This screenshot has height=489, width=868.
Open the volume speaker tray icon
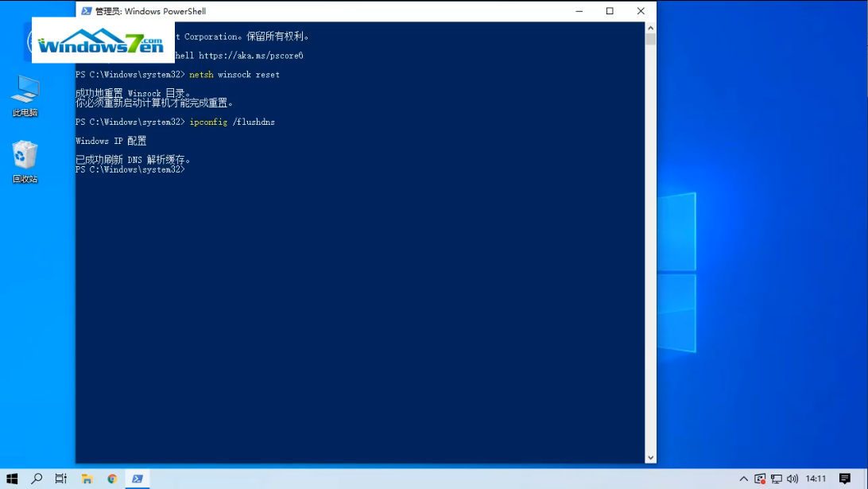click(792, 479)
